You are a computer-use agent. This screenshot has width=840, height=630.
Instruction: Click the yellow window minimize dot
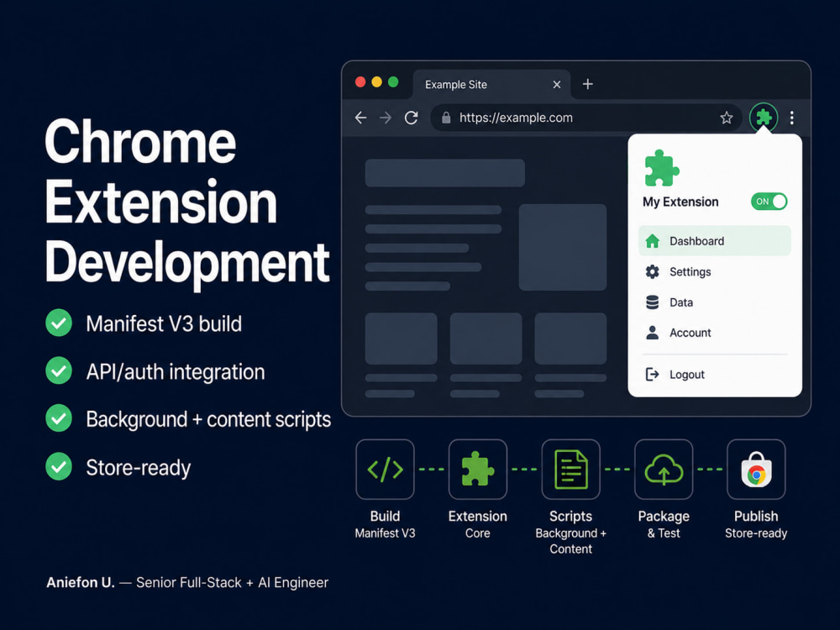[x=376, y=82]
